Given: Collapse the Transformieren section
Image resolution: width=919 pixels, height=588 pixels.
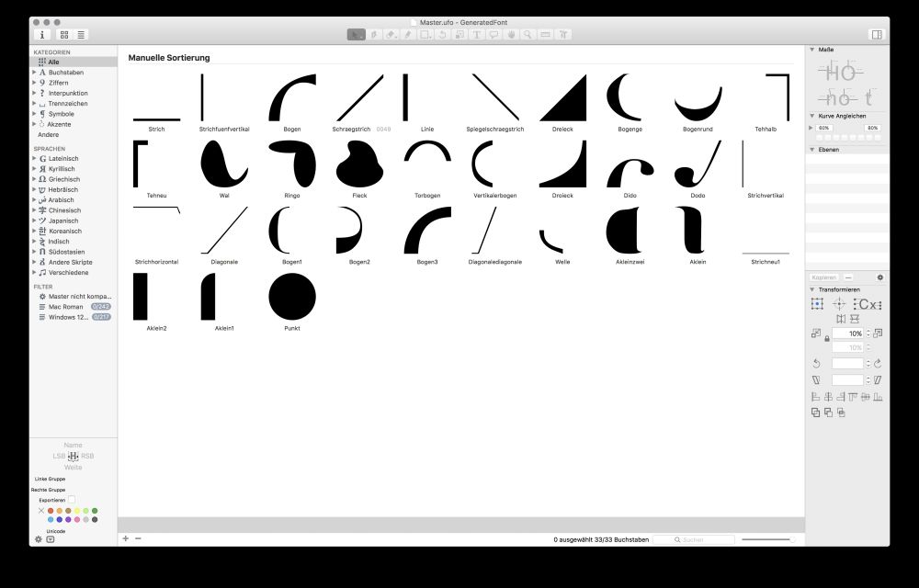Looking at the screenshot, I should tap(812, 289).
